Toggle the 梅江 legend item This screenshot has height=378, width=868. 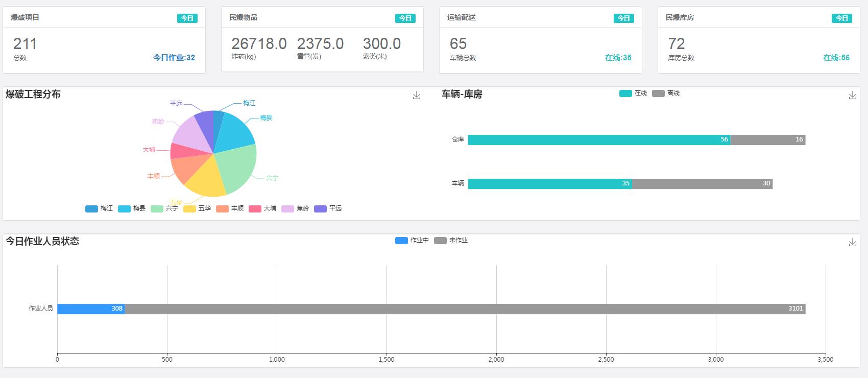[x=99, y=208]
